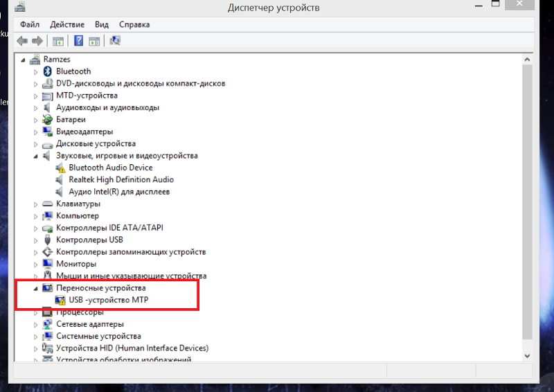The width and height of the screenshot is (554, 392).
Task: Click the Realtek High Definition Audio speaker icon
Action: 60,180
